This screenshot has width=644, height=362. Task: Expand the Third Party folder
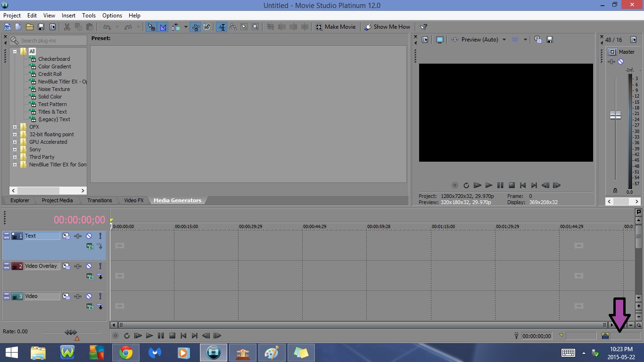(15, 157)
